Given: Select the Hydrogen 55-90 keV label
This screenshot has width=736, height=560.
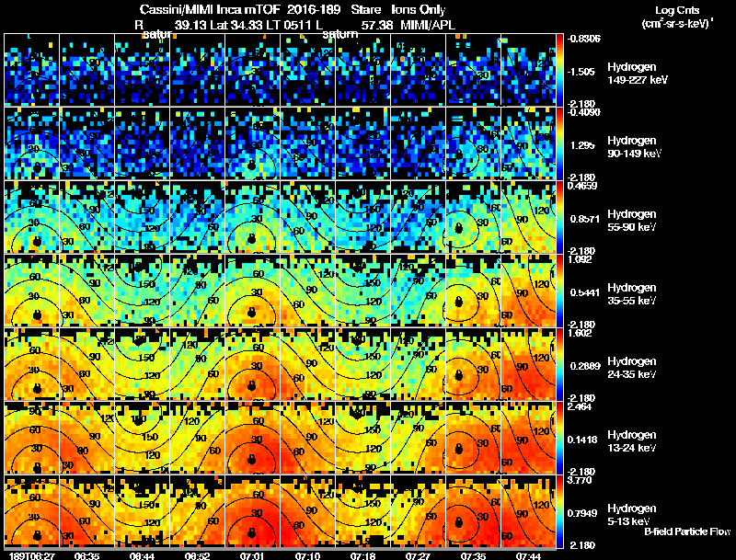Looking at the screenshot, I should click(631, 221).
